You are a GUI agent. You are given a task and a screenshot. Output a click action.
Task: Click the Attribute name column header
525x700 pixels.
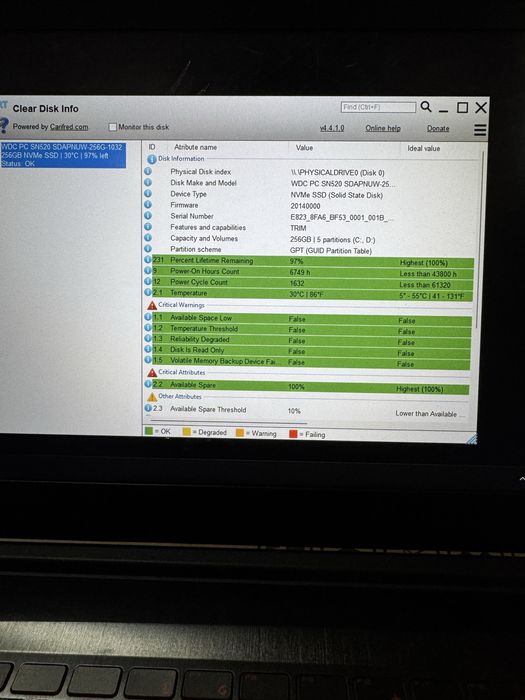(x=196, y=147)
